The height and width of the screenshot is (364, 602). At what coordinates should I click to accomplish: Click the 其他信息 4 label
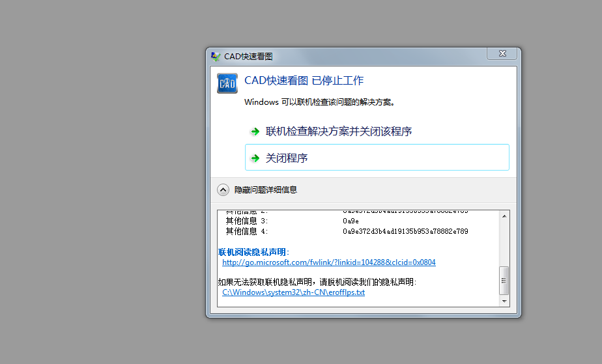point(246,231)
